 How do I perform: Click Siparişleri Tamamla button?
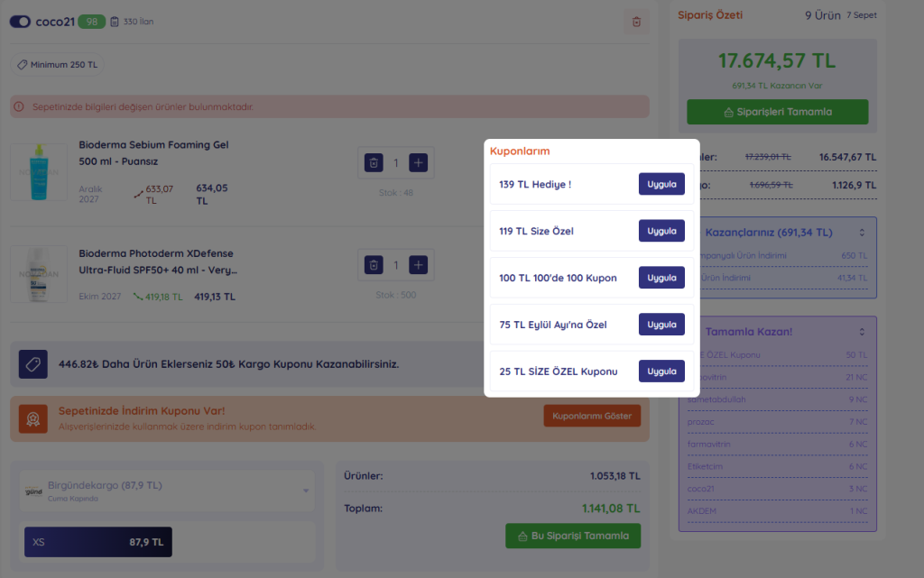[x=777, y=112]
